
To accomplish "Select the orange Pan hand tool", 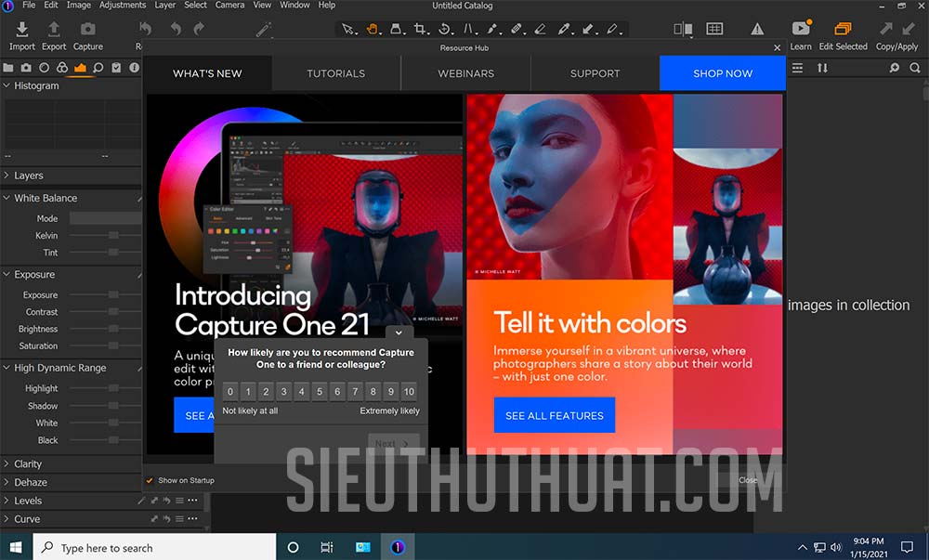I will (373, 29).
